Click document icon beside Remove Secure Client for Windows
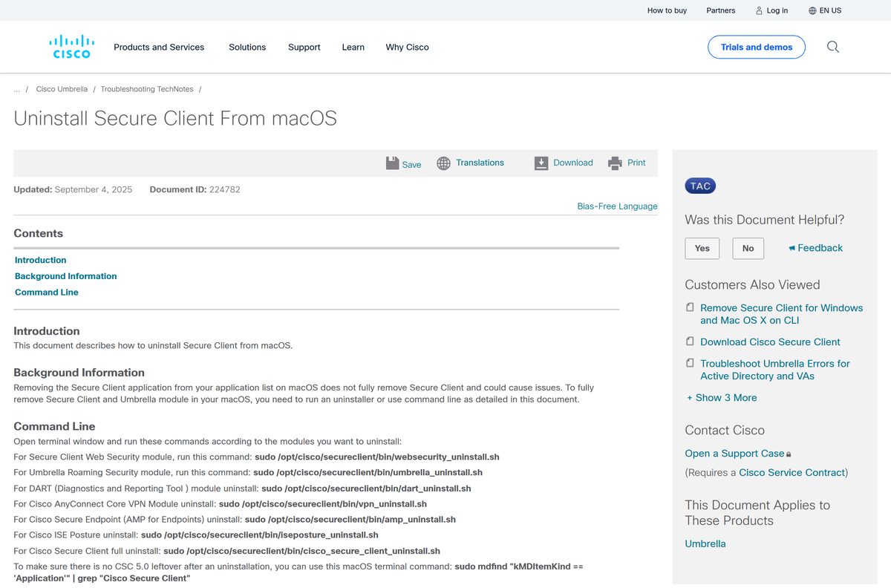This screenshot has height=588, width=891. pos(690,307)
